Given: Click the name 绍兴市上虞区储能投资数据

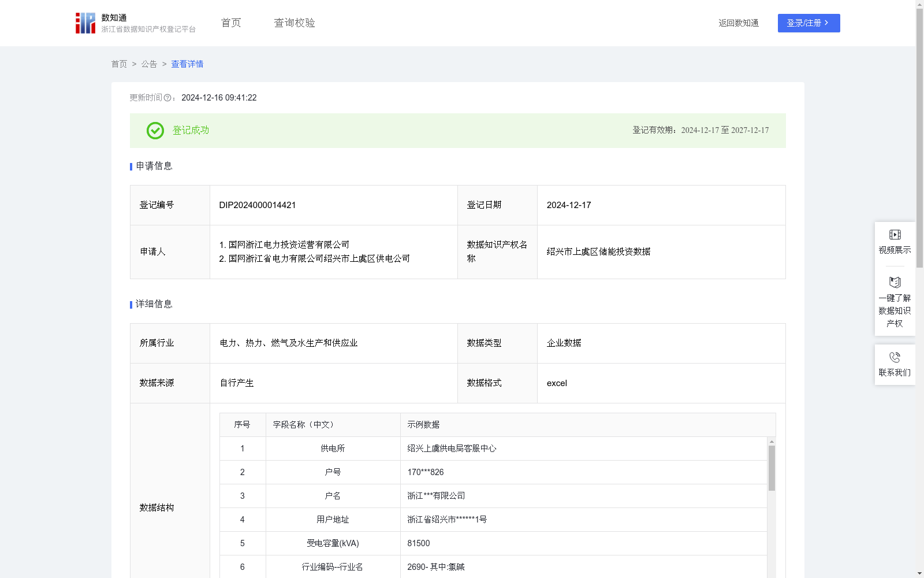Looking at the screenshot, I should (x=599, y=252).
